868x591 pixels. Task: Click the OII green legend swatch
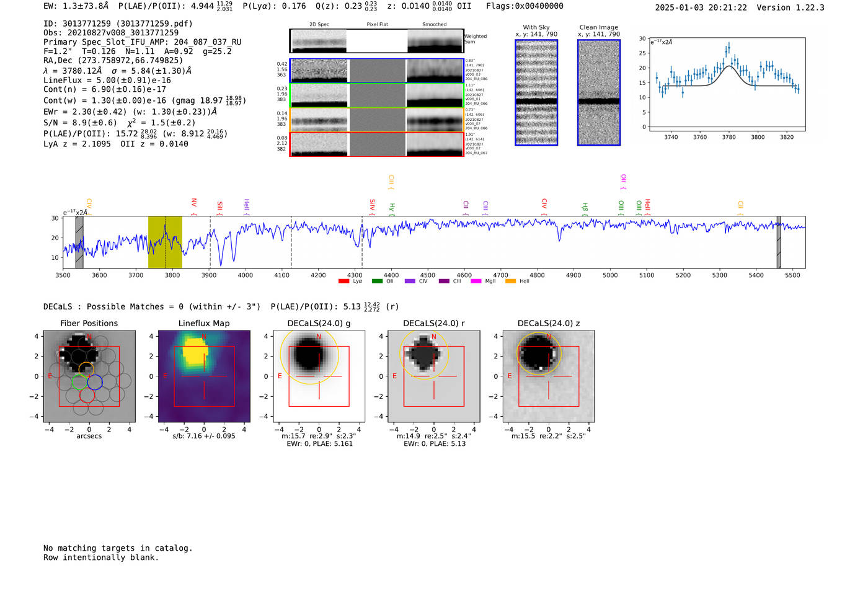(x=378, y=281)
